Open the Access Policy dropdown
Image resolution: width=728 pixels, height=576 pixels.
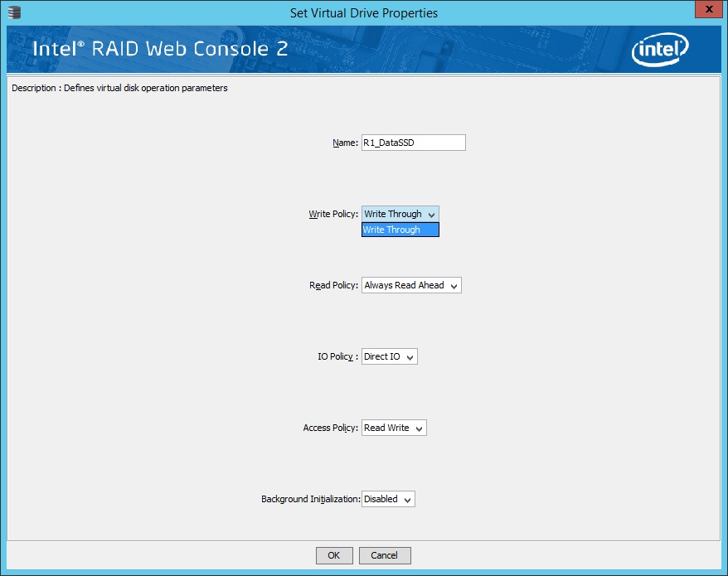click(x=394, y=428)
